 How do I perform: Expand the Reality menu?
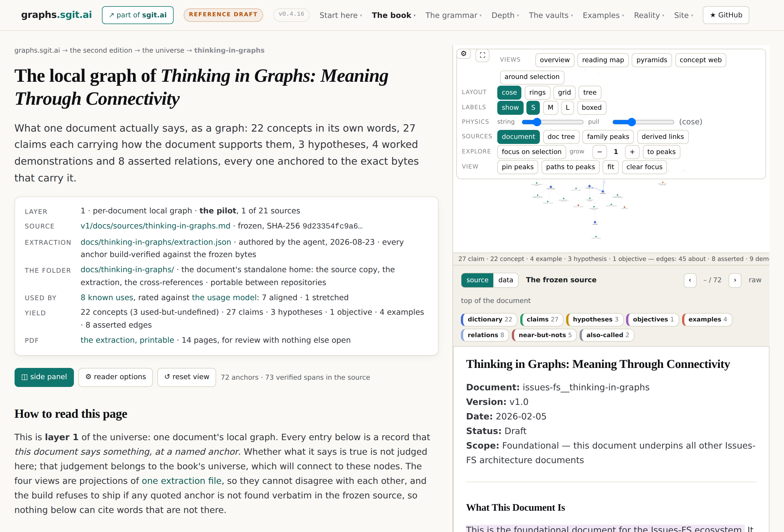(649, 15)
